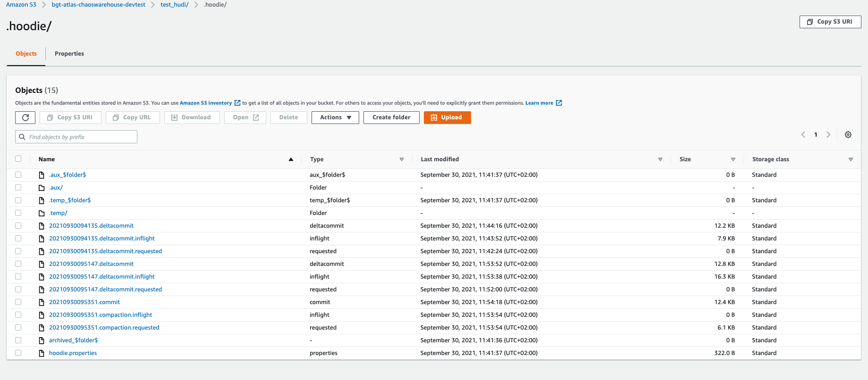Click the Create folder button
Viewport: 868px width, 380px height.
click(x=391, y=117)
